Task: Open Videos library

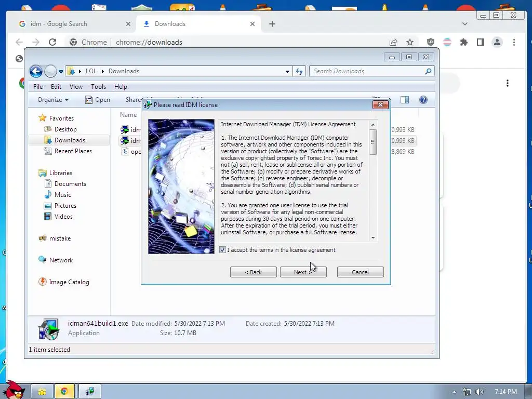Action: point(63,216)
